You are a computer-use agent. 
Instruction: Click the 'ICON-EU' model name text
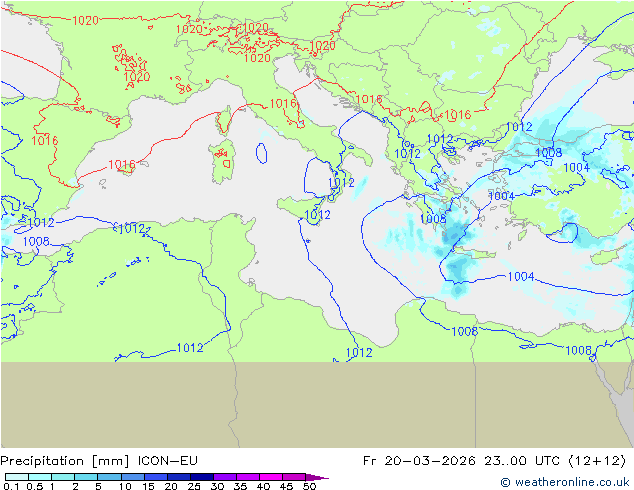168,460
